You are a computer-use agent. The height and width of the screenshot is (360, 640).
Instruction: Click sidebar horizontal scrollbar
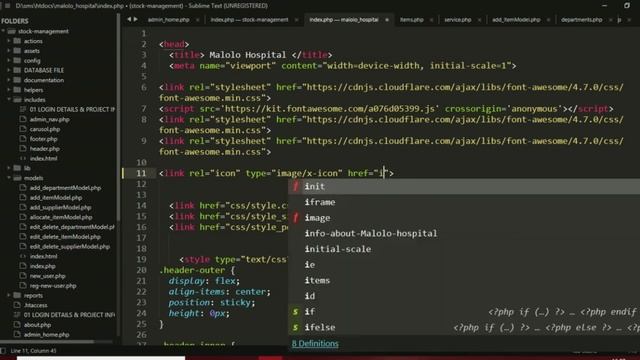click(47, 342)
